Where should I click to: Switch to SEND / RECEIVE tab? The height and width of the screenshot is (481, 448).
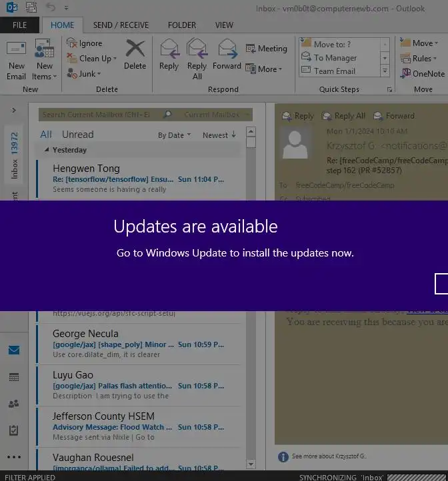(x=121, y=25)
